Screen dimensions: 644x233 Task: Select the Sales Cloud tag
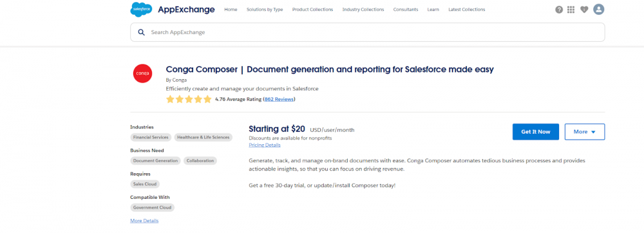[x=145, y=184]
